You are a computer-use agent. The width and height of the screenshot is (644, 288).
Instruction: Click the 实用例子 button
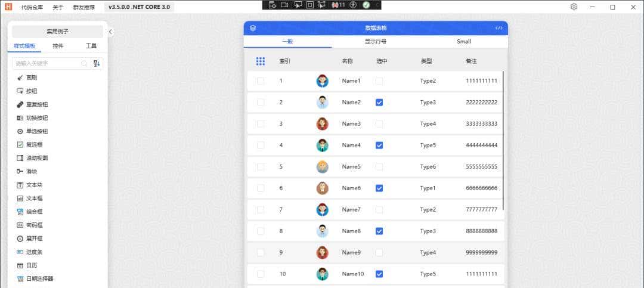point(57,32)
